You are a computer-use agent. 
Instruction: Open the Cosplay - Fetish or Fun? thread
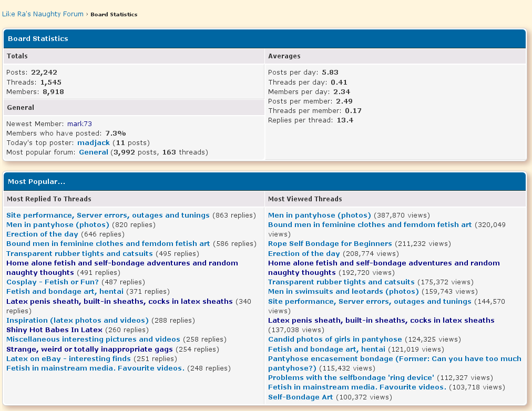point(53,282)
